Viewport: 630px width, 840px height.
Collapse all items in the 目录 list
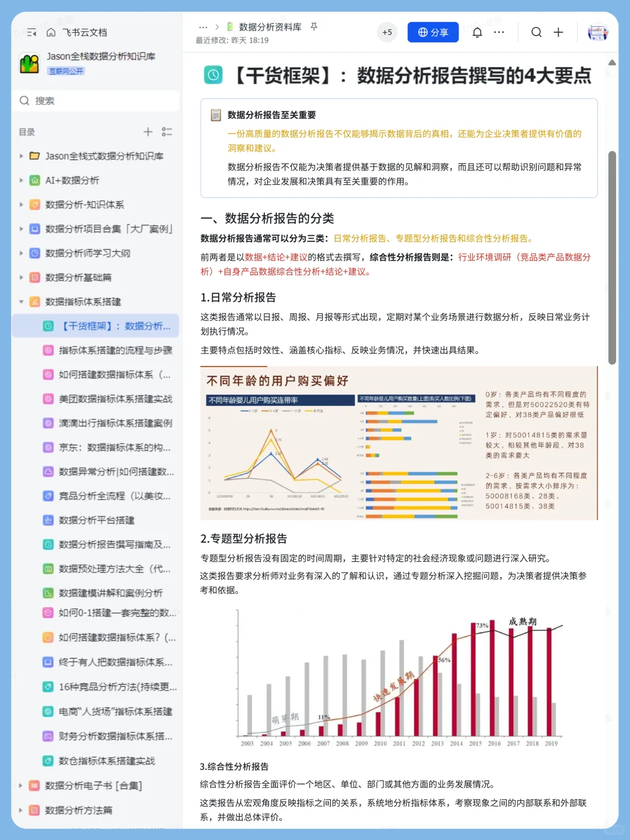(x=167, y=132)
